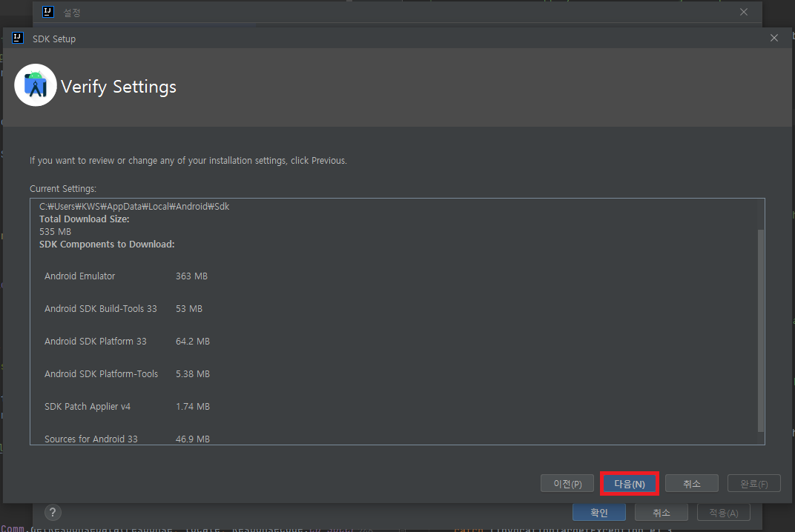Click the Current Settings vertical scrollbar
The width and height of the screenshot is (795, 532).
coord(761,330)
